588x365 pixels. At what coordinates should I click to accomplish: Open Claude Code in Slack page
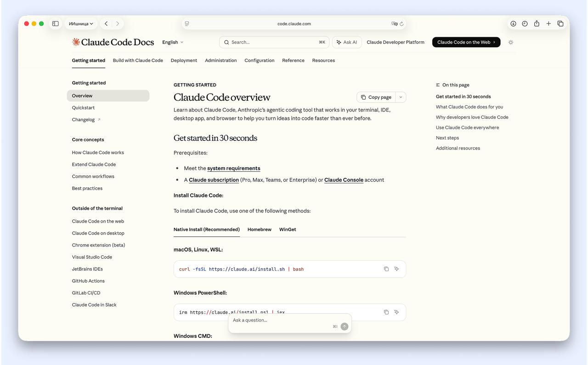coord(94,305)
